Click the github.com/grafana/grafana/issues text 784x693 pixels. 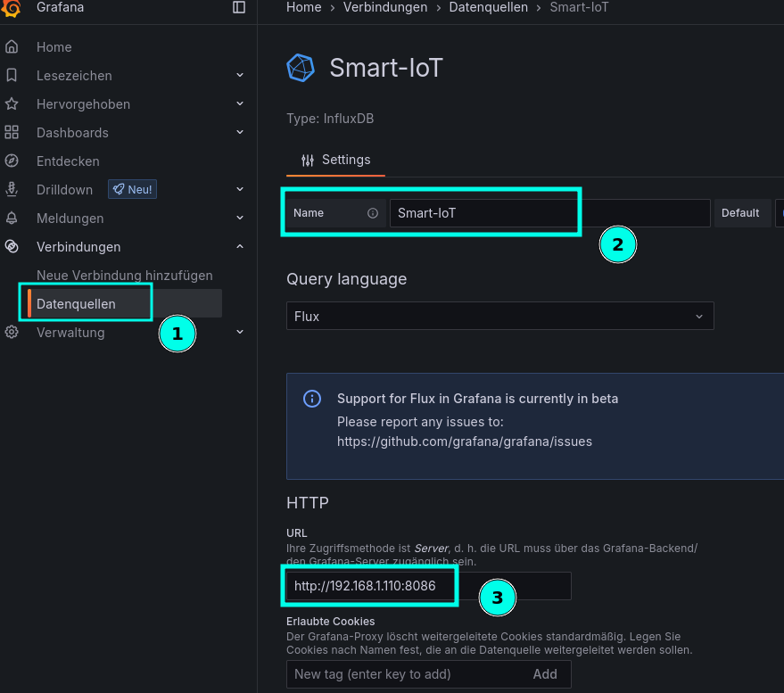pos(465,441)
